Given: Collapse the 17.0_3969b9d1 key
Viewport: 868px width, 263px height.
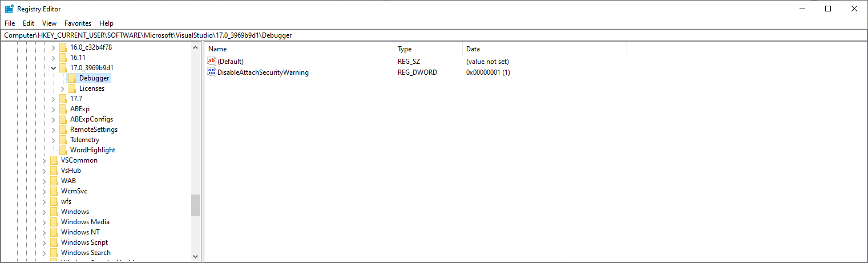Looking at the screenshot, I should (x=54, y=68).
